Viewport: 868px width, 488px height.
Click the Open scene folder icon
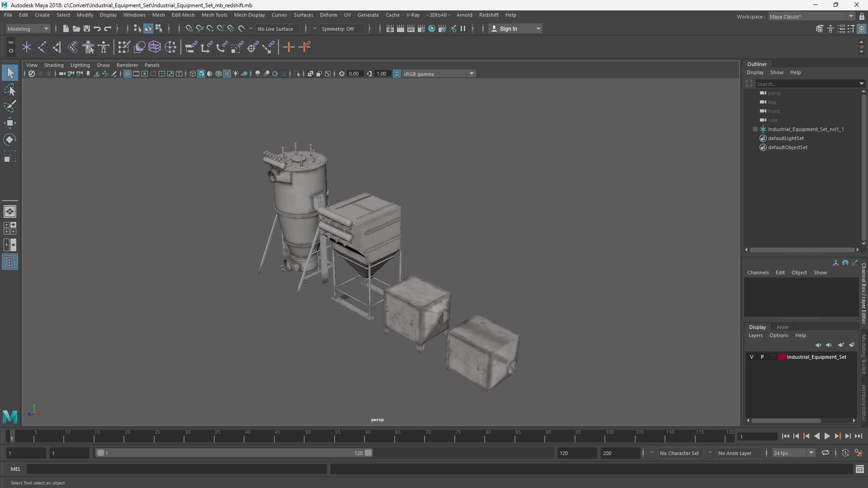[x=76, y=28]
